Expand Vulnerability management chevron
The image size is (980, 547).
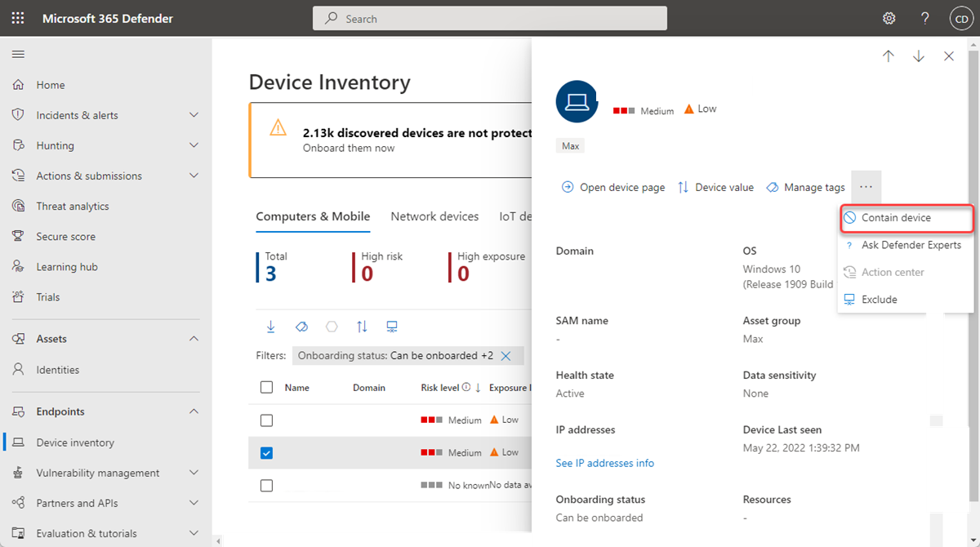[x=194, y=472]
